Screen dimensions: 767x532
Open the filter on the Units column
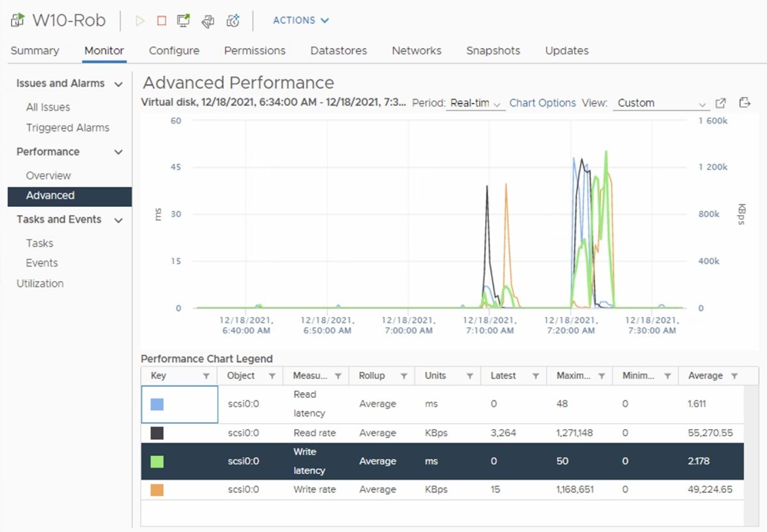[470, 376]
